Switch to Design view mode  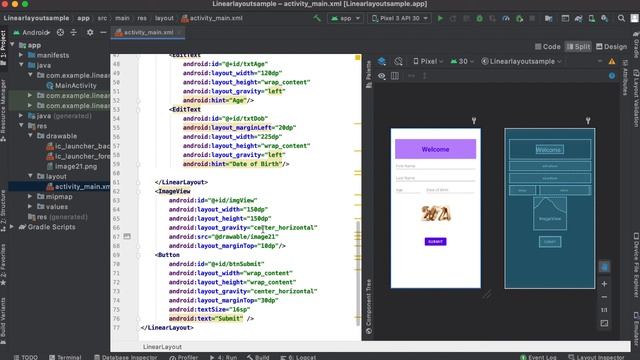[611, 47]
